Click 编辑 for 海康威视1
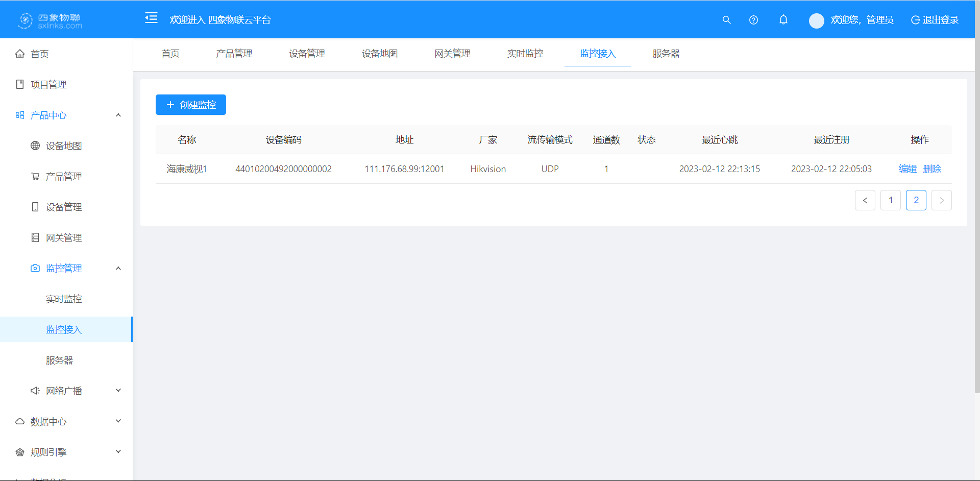 pyautogui.click(x=908, y=169)
